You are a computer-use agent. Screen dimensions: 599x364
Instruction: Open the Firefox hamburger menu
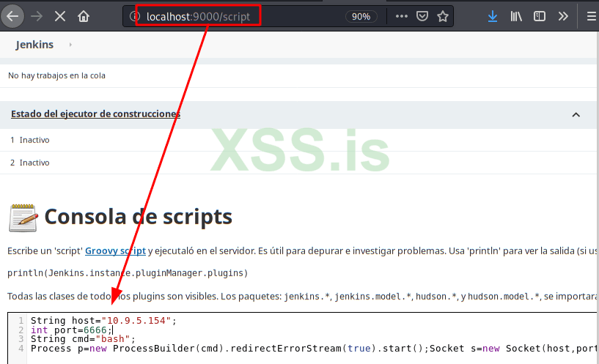pyautogui.click(x=591, y=16)
